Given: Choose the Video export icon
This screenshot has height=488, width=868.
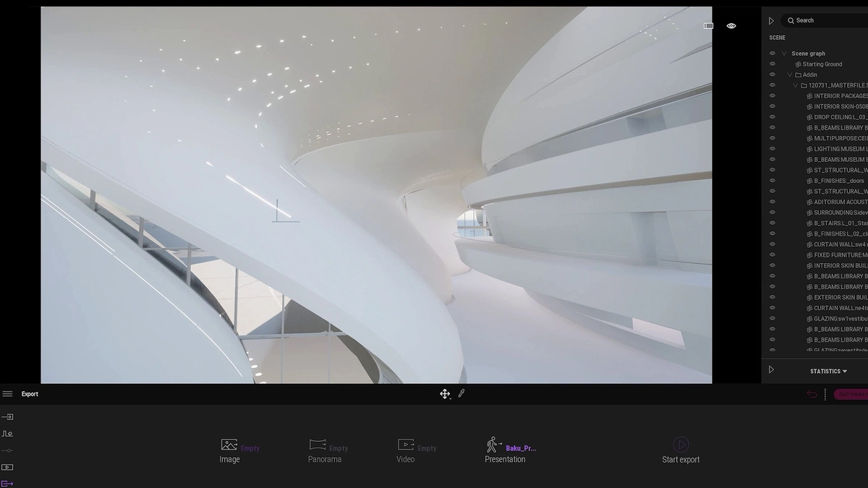Looking at the screenshot, I should 406,445.
